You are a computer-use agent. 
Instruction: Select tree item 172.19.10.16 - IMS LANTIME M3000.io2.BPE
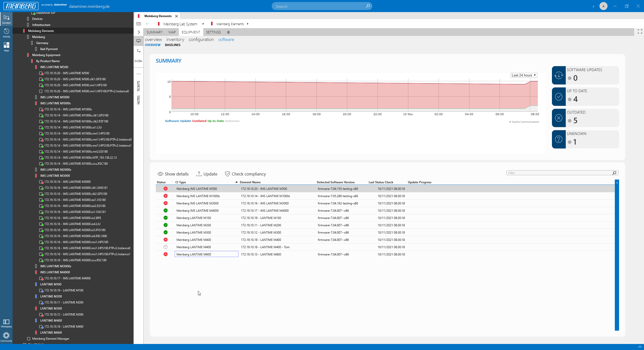(x=73, y=218)
